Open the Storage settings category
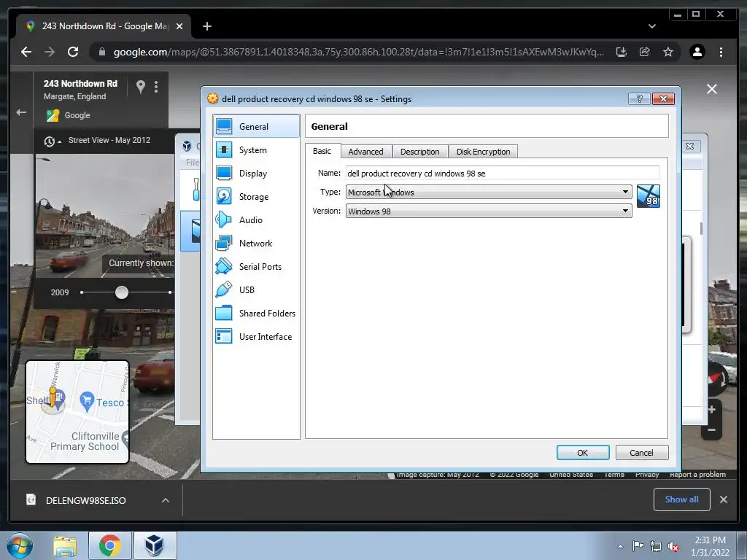 click(x=256, y=197)
